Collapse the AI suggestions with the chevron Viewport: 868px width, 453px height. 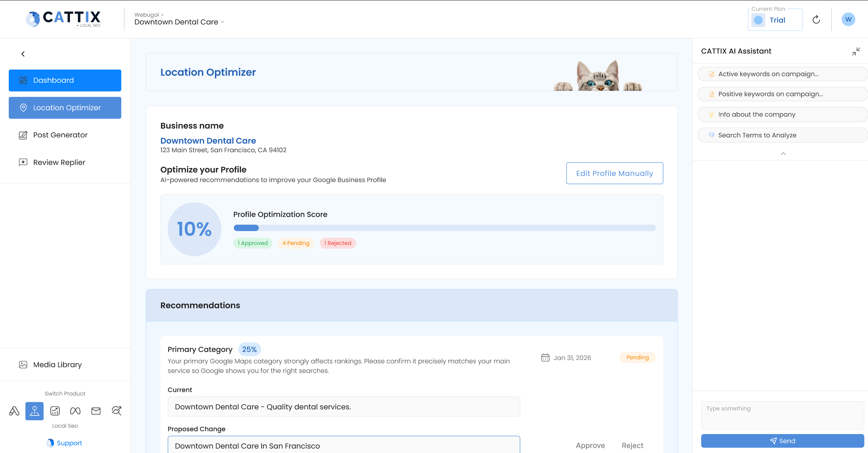782,154
